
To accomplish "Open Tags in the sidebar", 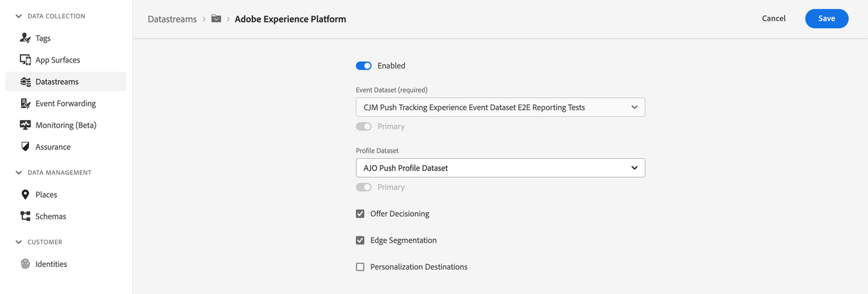I will click(66, 39).
